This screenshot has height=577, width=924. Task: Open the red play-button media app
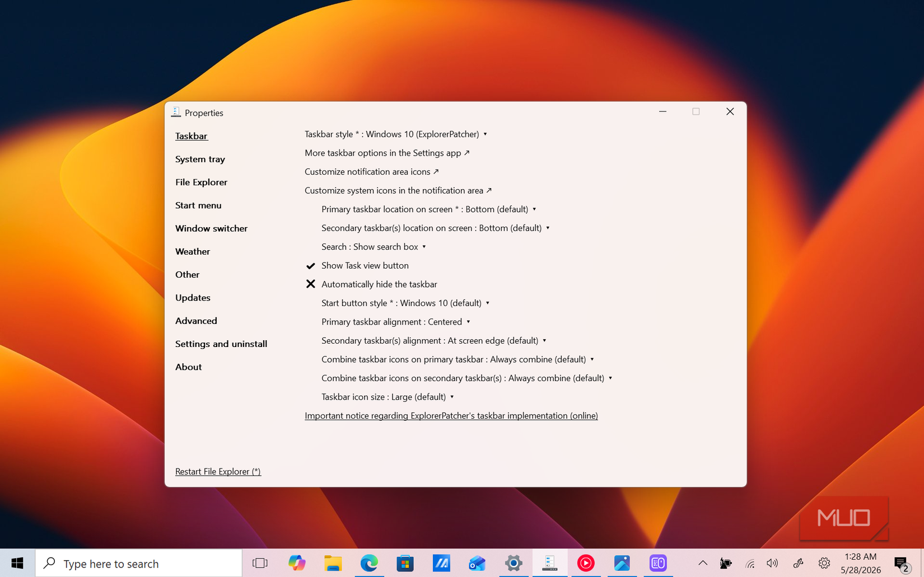tap(586, 563)
